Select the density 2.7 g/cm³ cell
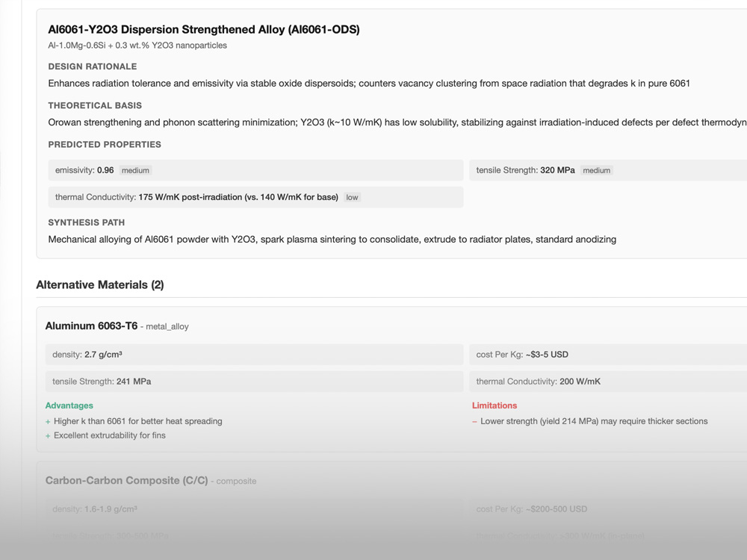 click(x=254, y=355)
